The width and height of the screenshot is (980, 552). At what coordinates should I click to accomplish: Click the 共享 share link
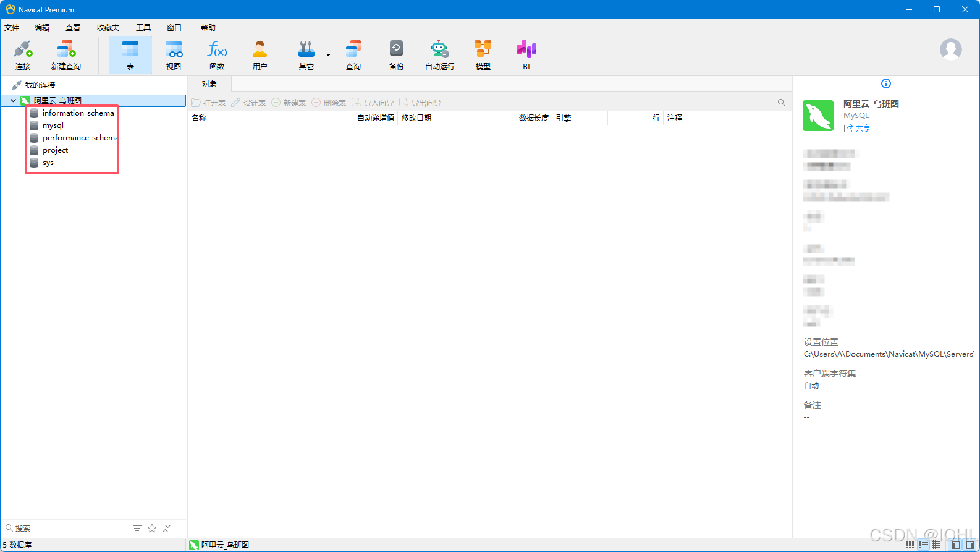pyautogui.click(x=858, y=128)
